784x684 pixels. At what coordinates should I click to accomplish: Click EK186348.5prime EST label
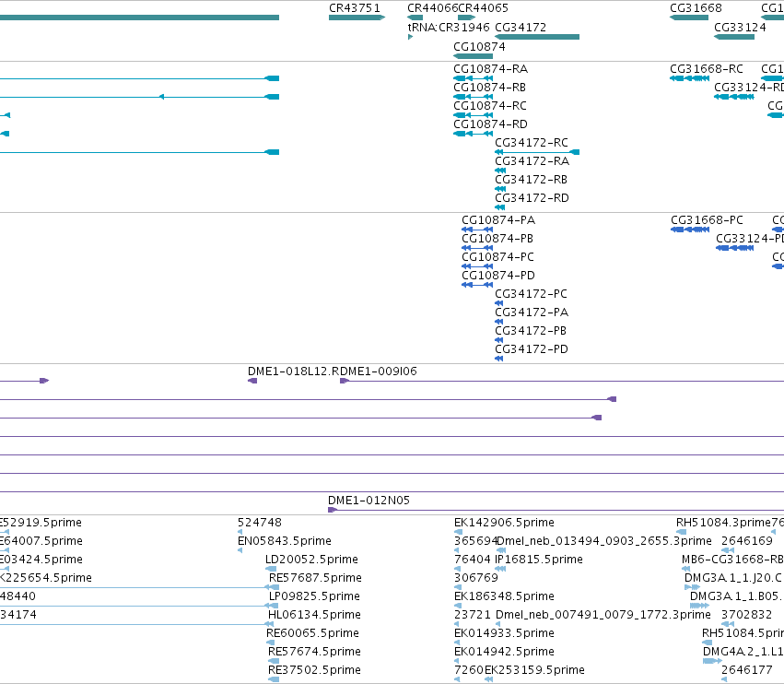[504, 596]
